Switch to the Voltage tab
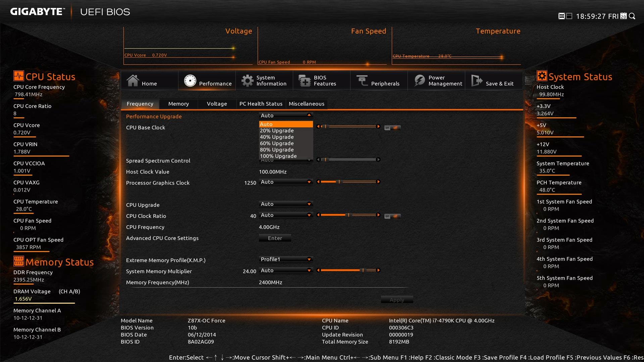The image size is (644, 362). coord(217,104)
